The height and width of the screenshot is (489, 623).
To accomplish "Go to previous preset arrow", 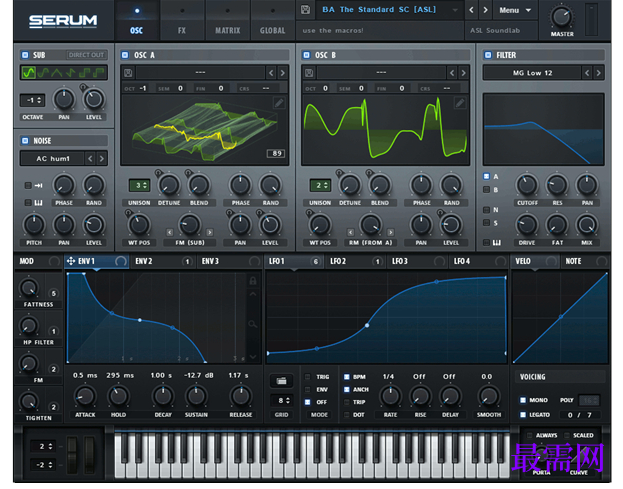I will tap(471, 10).
